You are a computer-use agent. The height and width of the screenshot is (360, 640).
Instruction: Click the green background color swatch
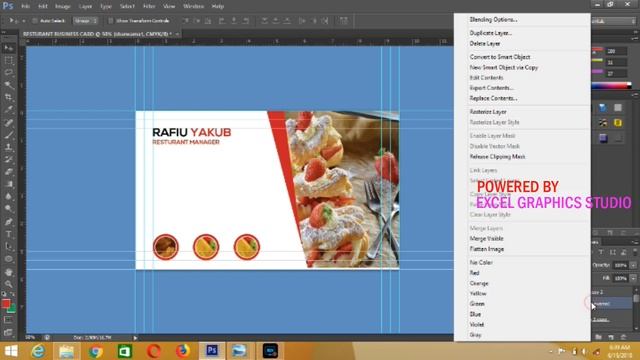(13, 310)
